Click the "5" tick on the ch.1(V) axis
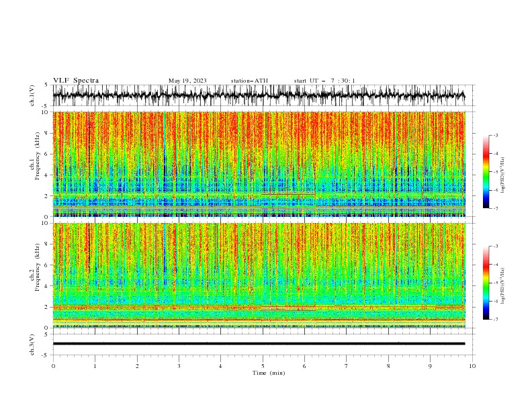 [46, 85]
